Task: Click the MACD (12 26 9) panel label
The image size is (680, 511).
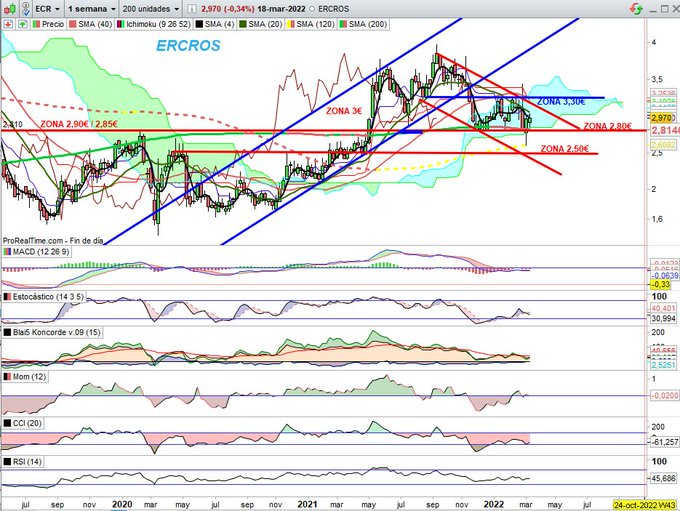Action: [x=41, y=252]
